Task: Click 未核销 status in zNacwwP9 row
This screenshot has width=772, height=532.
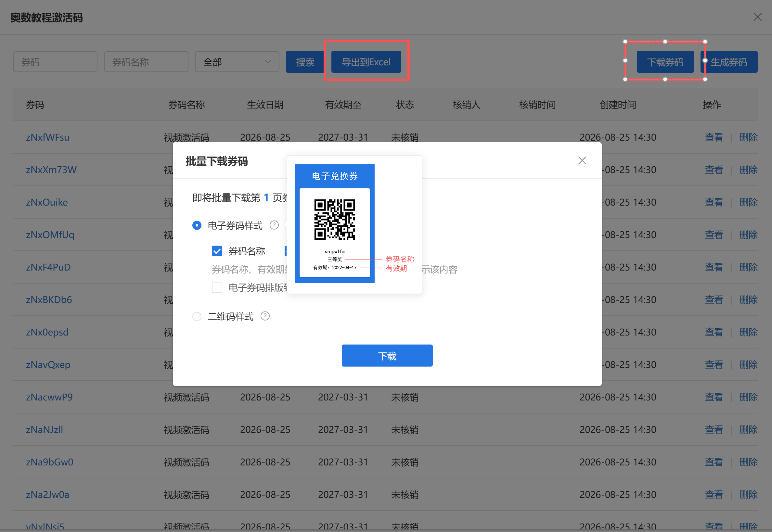Action: coord(405,397)
